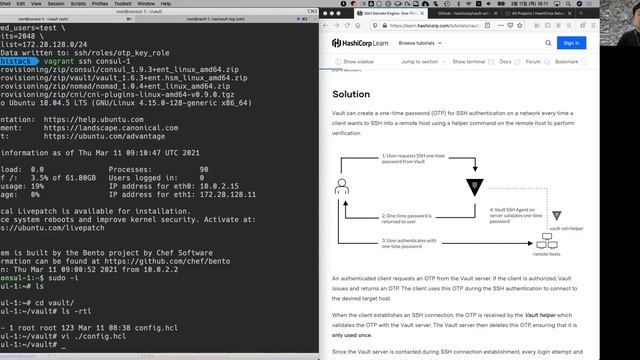Viewport: 640px width, 360px height.
Task: Click the volume icon in menu bar
Action: (489, 4)
